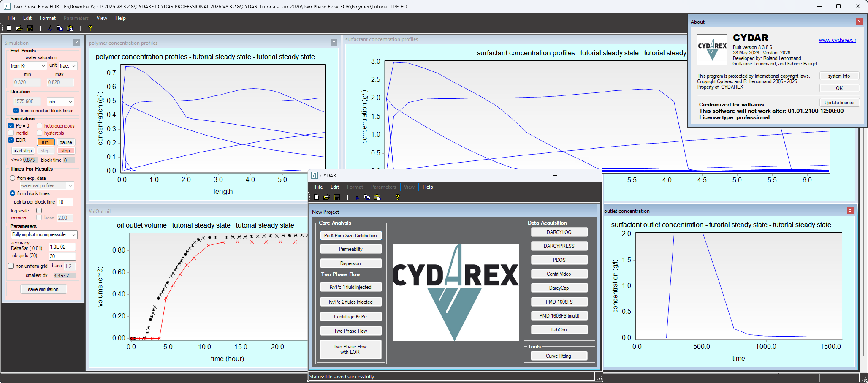Click 'Pc & Pore Size Distribution' button
Image resolution: width=868 pixels, height=383 pixels.
[350, 236]
